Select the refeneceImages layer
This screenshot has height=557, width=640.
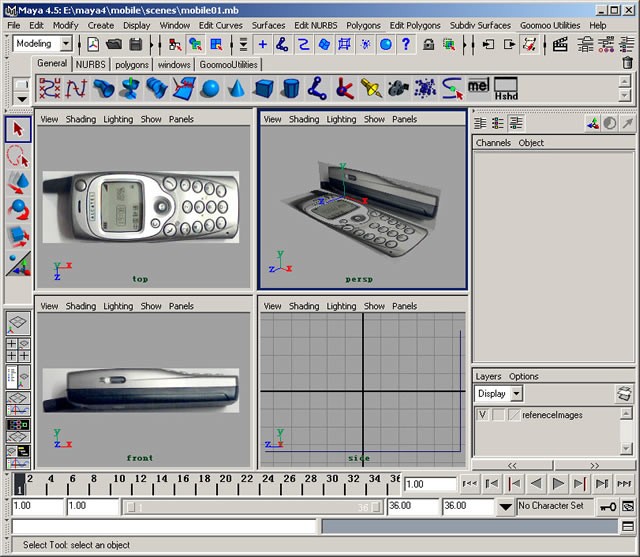pos(552,415)
